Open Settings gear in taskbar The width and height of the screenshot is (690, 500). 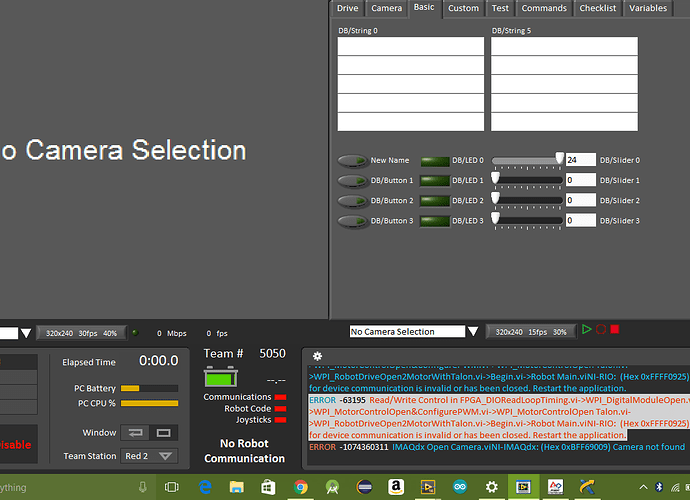(x=492, y=487)
